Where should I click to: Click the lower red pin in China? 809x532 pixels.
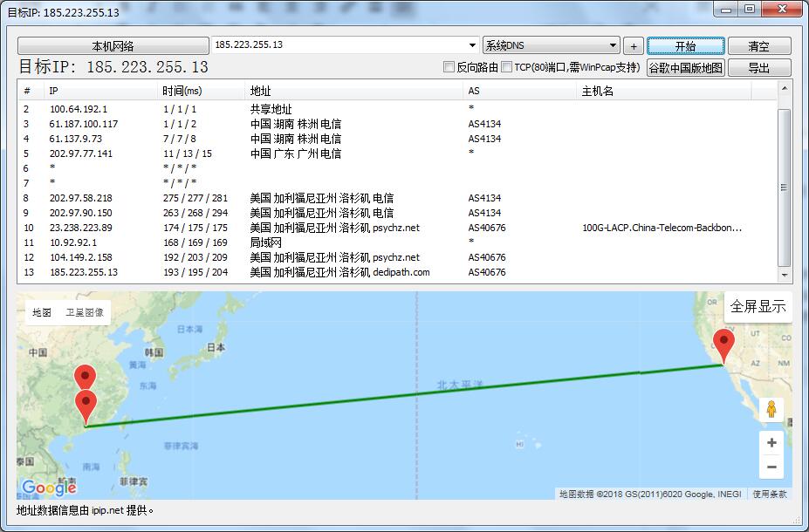(86, 406)
